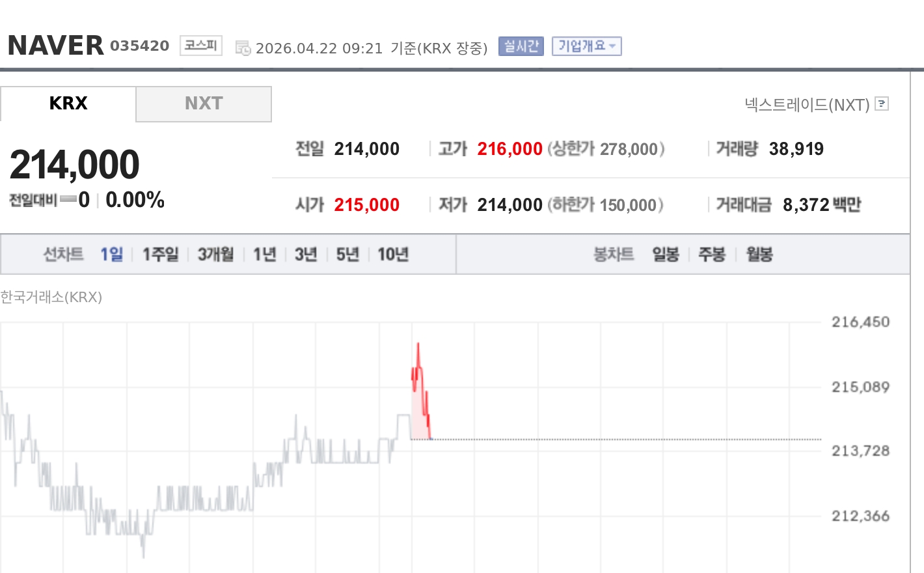Image resolution: width=924 pixels, height=573 pixels.
Task: Select the 선차트 line chart option
Action: coord(63,255)
